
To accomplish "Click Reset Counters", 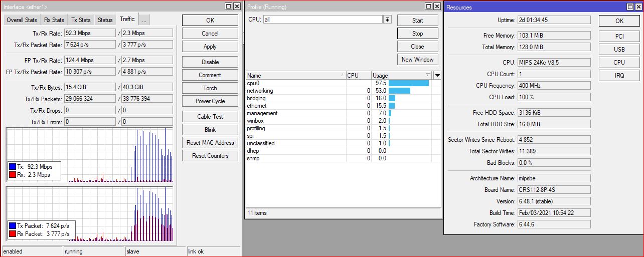I will [x=210, y=156].
